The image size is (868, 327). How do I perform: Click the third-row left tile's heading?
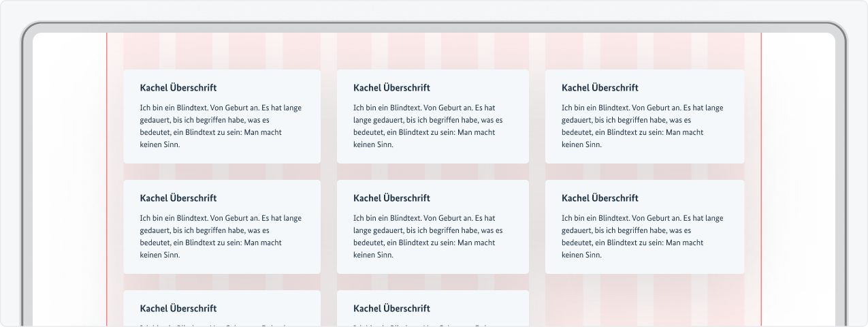tap(178, 309)
